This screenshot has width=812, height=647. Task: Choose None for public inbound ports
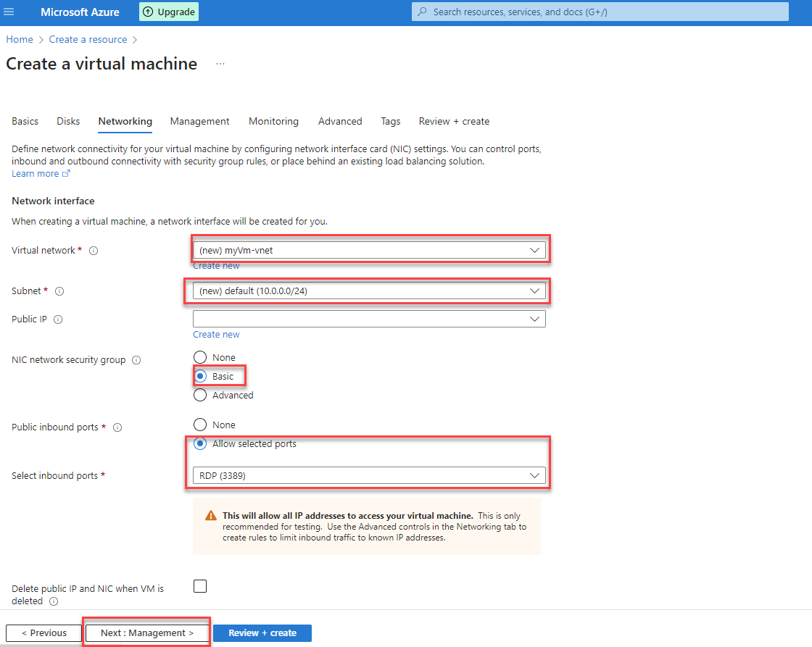[200, 425]
